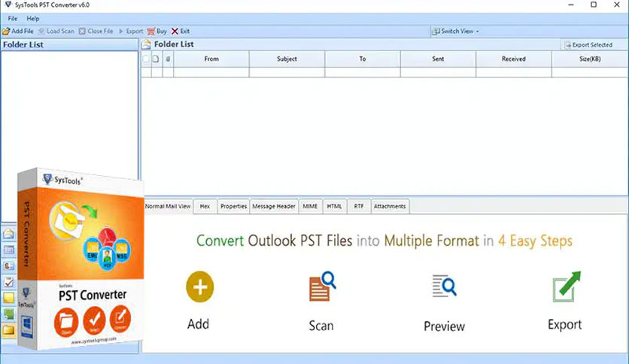This screenshot has width=629, height=364.
Task: Click the attachment paperclip column icon
Action: (168, 59)
